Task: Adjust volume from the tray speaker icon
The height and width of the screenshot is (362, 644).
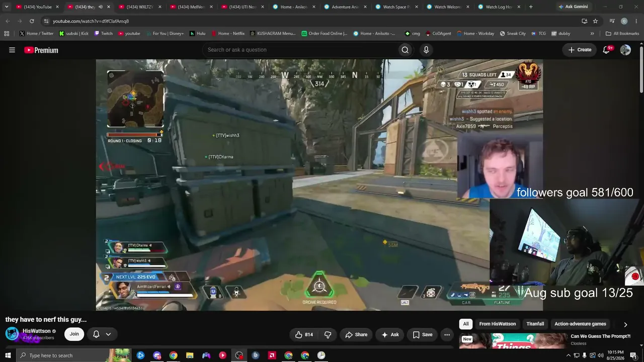Action: pyautogui.click(x=600, y=355)
